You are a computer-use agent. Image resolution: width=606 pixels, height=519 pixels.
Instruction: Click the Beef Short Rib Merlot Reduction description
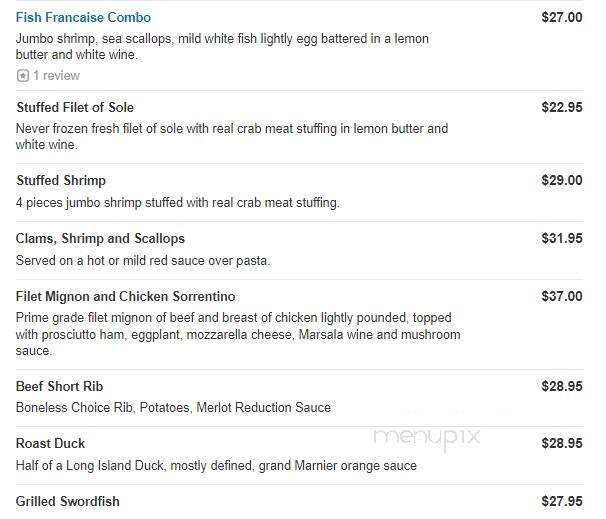click(x=173, y=408)
